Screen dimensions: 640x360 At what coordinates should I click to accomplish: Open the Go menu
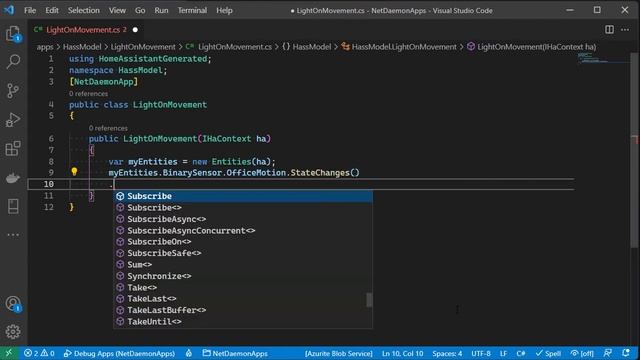140,10
